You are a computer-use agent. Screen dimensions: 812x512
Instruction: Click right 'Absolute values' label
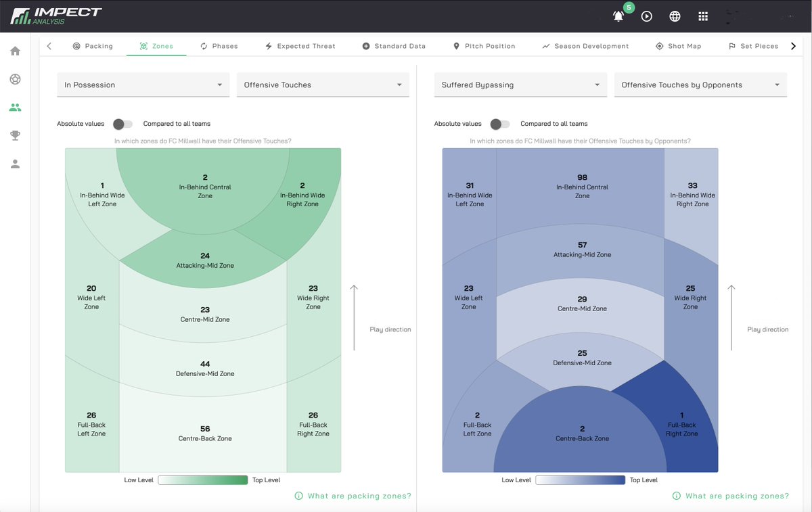pos(458,124)
